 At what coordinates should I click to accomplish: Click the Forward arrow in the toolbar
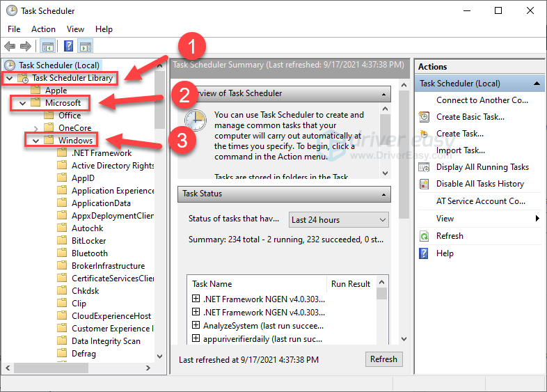coord(26,47)
